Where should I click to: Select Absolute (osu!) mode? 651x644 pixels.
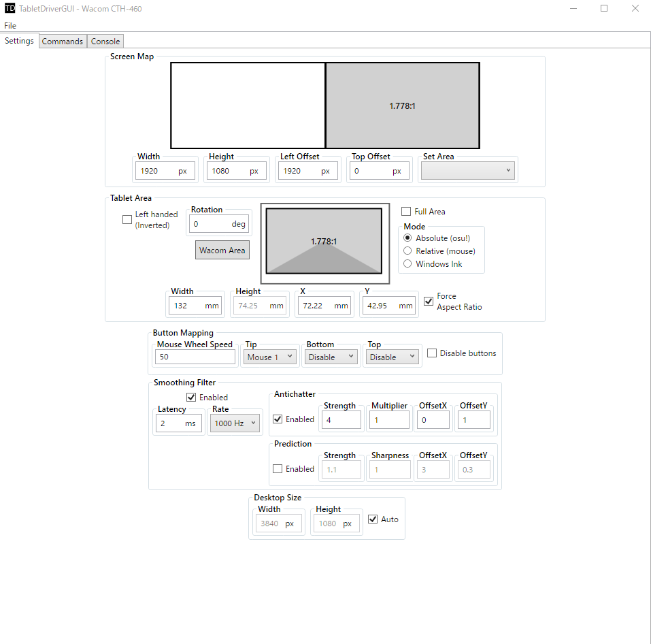(407, 238)
